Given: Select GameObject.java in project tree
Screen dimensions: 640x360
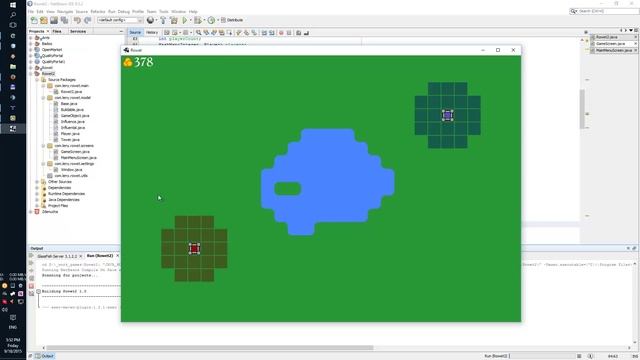Looking at the screenshot, I should point(75,116).
